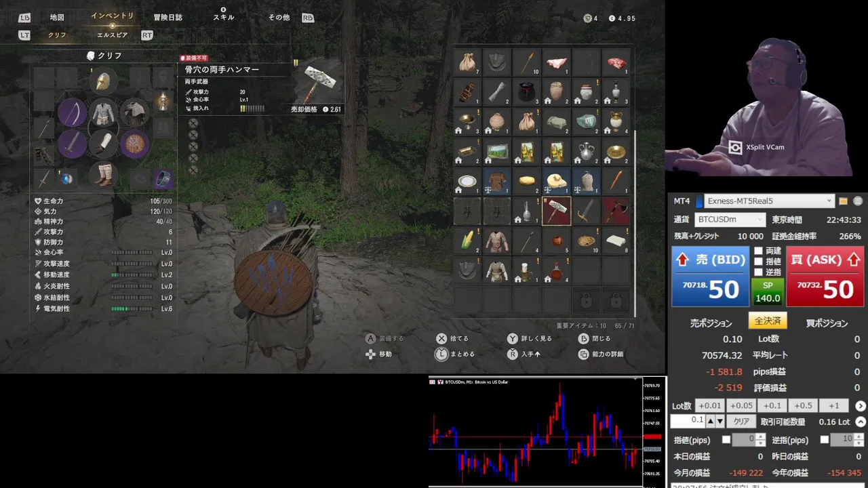Viewport: 868px width, 488px height.
Task: Click the 買 (ASK) buy button
Action: [825, 276]
